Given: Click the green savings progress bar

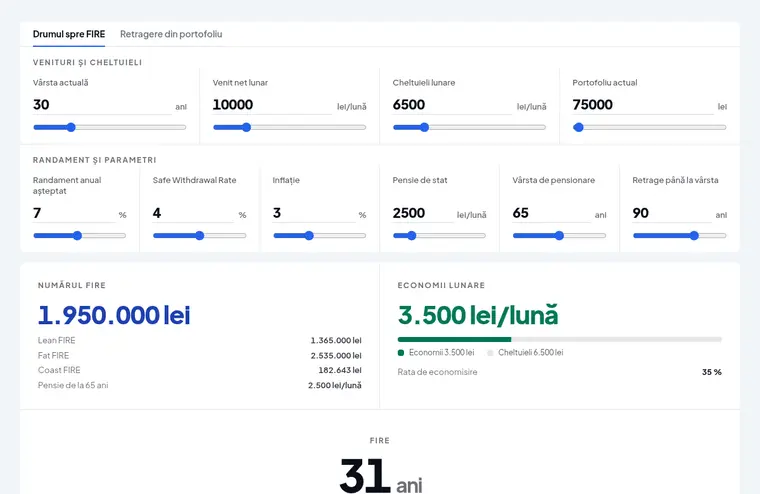Looking at the screenshot, I should click(x=454, y=339).
